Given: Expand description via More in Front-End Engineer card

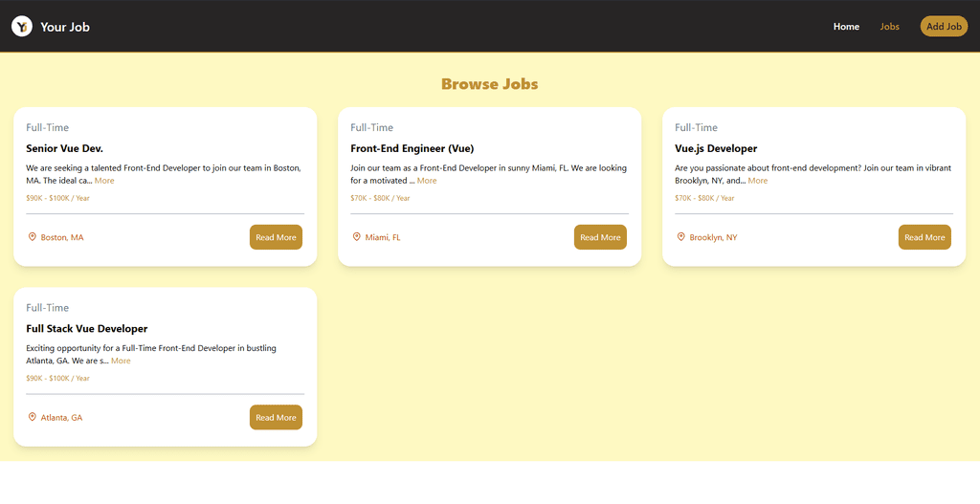Looking at the screenshot, I should click(427, 181).
